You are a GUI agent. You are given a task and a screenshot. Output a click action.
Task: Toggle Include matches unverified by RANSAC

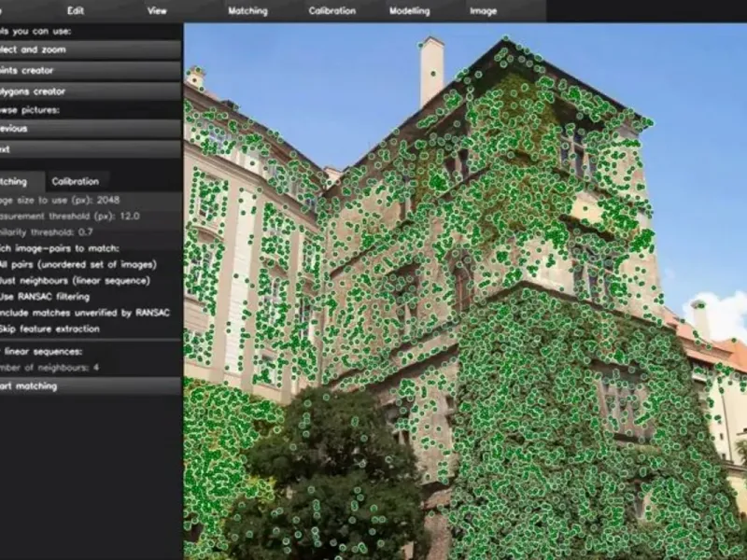(x=84, y=313)
